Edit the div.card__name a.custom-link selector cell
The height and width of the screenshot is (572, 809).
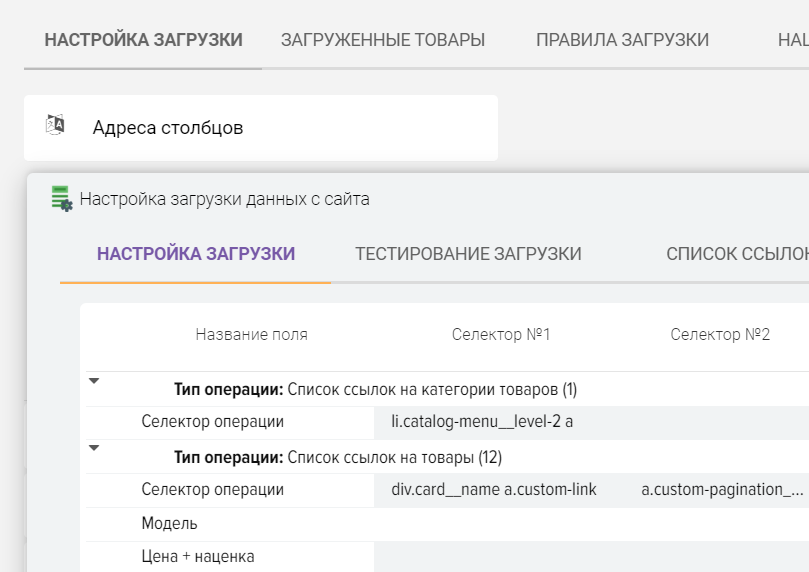[x=494, y=490]
